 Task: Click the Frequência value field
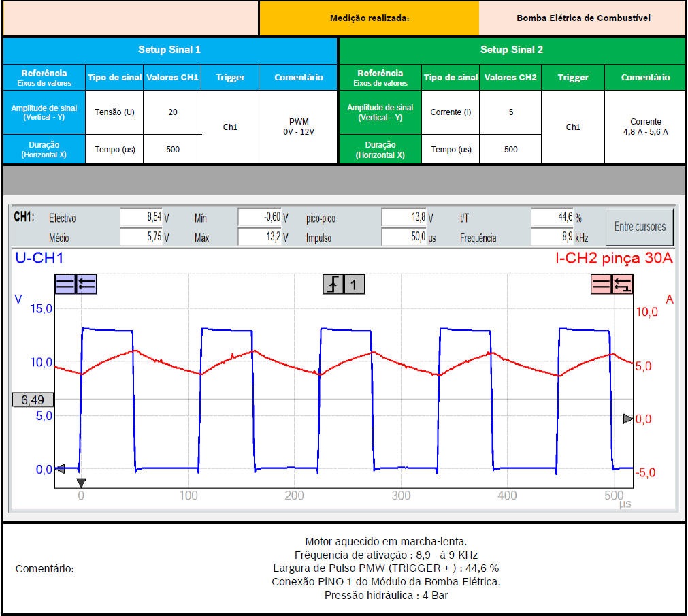[552, 238]
